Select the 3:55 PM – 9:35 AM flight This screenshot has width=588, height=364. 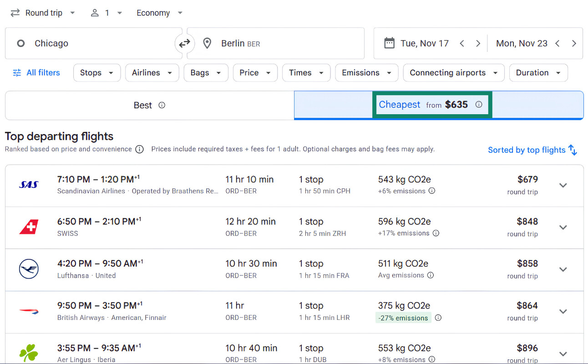pos(294,349)
